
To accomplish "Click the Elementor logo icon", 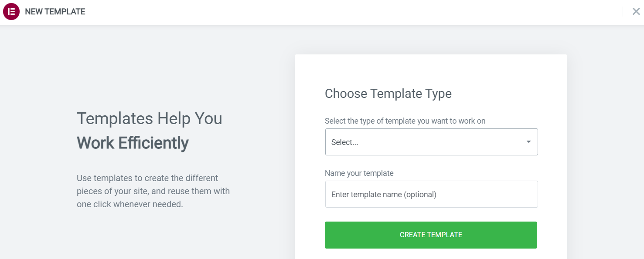I will coord(11,12).
